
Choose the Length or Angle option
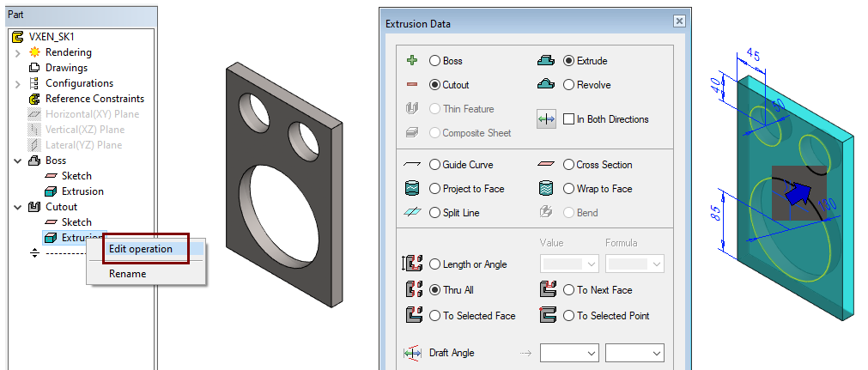435,264
